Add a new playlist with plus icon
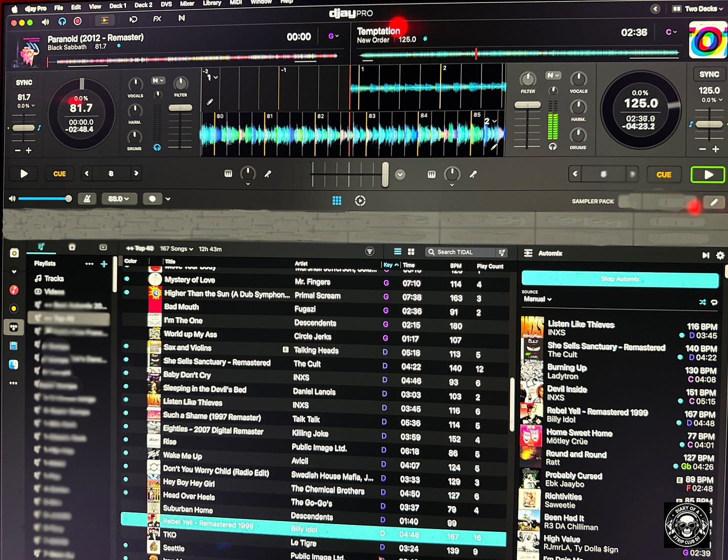This screenshot has height=560, width=728. pos(104,264)
